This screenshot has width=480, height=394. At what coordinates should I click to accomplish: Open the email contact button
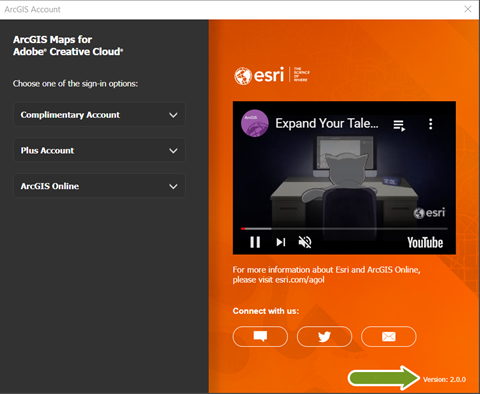[389, 336]
